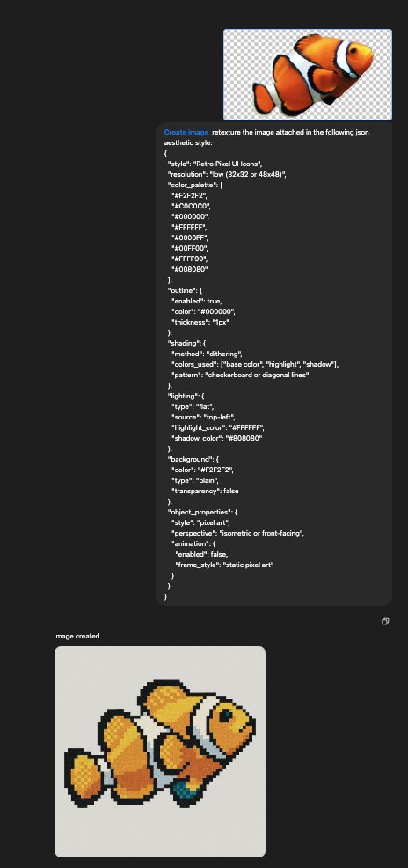
Task: Open the generated pixel-art clownfish image
Action: click(x=160, y=752)
